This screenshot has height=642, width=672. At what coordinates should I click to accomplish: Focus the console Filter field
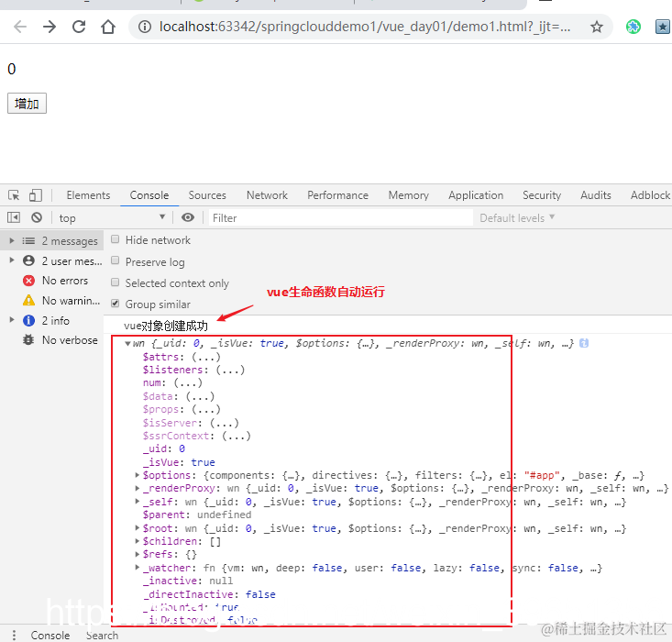341,218
